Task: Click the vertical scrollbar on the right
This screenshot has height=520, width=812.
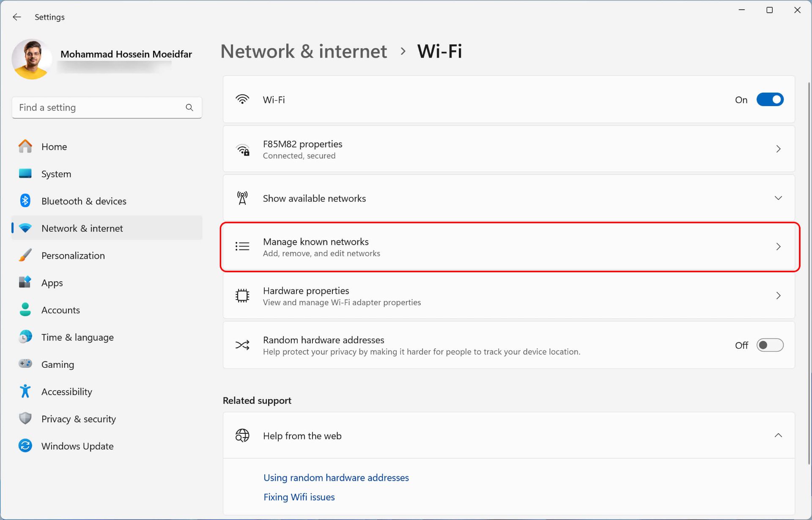Action: coord(808,273)
